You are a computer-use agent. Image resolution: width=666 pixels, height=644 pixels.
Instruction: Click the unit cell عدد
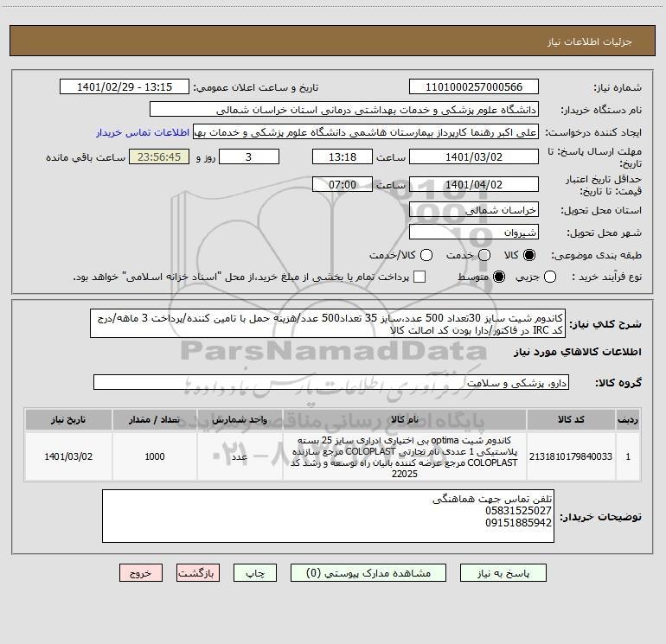click(x=240, y=456)
